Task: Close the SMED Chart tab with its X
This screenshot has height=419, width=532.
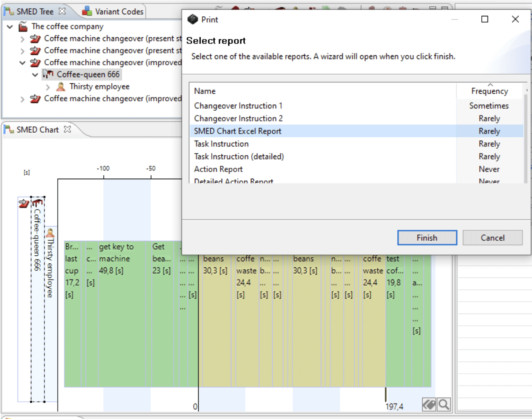Action: point(67,129)
